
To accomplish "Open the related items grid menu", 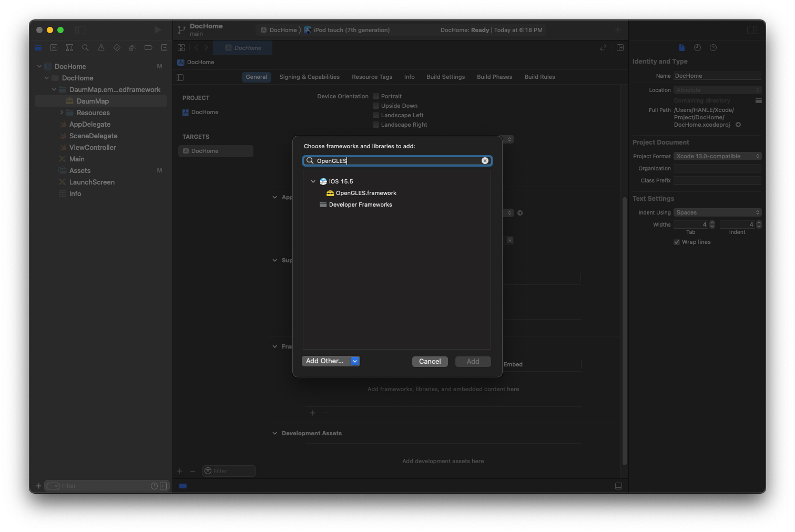I will coord(181,48).
